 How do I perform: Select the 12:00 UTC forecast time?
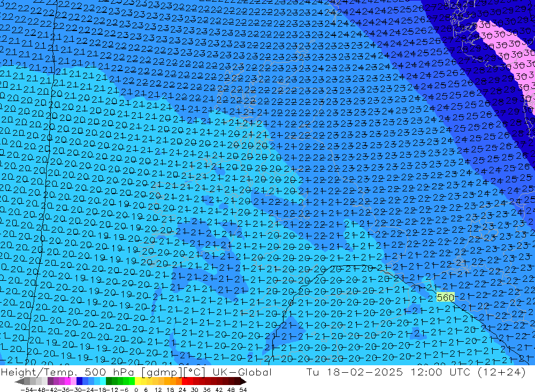(x=440, y=372)
